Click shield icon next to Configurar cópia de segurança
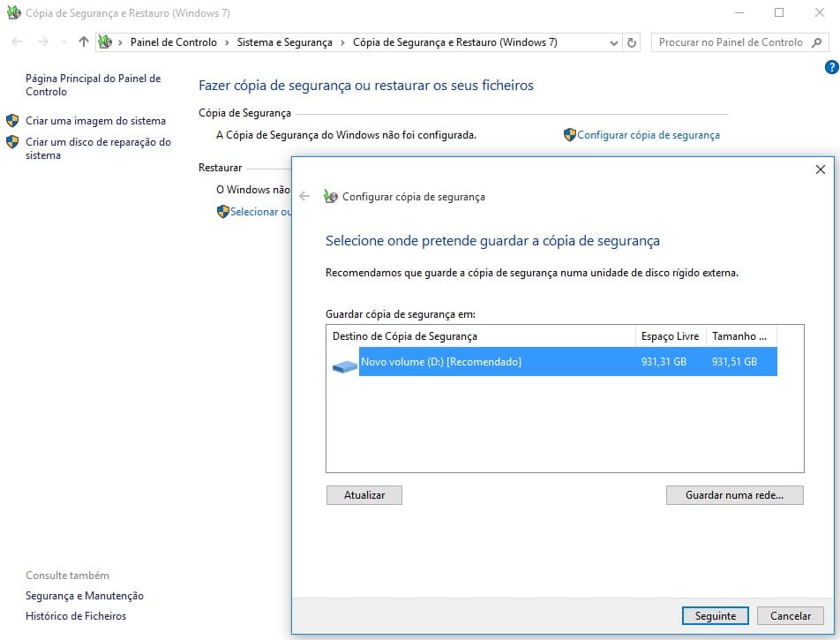840x640 pixels. (569, 134)
